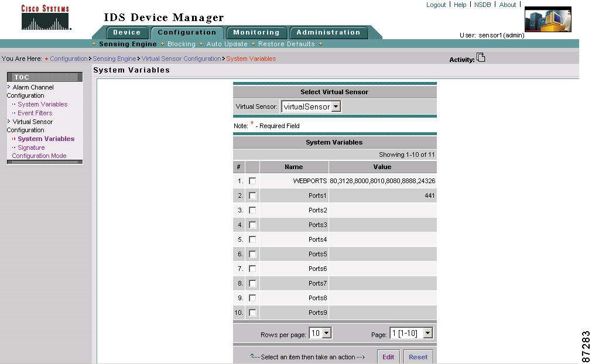Viewport: 592px width, 364px height.
Task: Expand Virtual Sensor Configuration in TOC
Action: (30, 126)
